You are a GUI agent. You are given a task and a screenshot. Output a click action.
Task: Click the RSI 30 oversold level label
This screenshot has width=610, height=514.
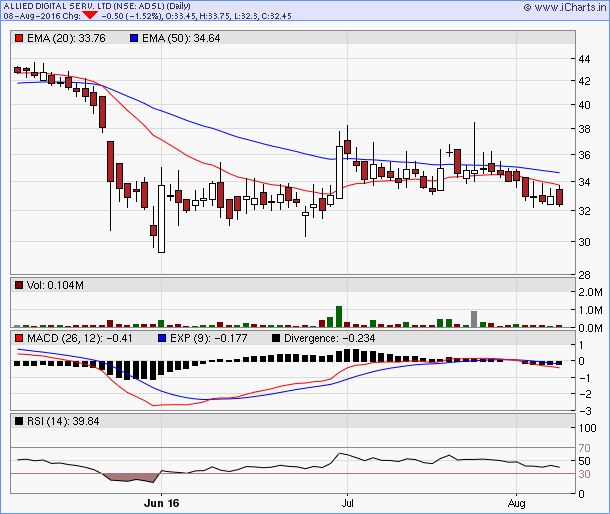click(584, 474)
